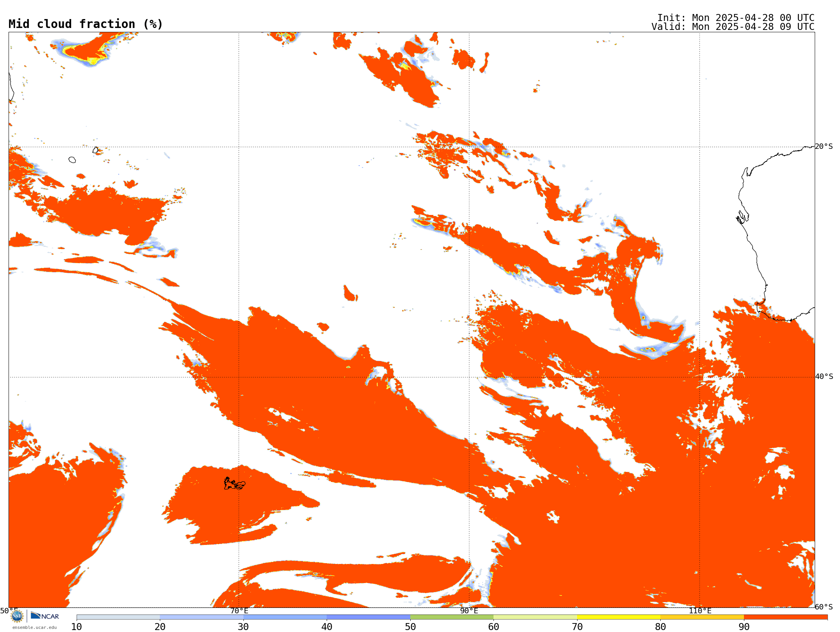Screen dimensions: 840x632
Task: Click the 60–70 pale yellow colorbar segment
Action: [535, 617]
